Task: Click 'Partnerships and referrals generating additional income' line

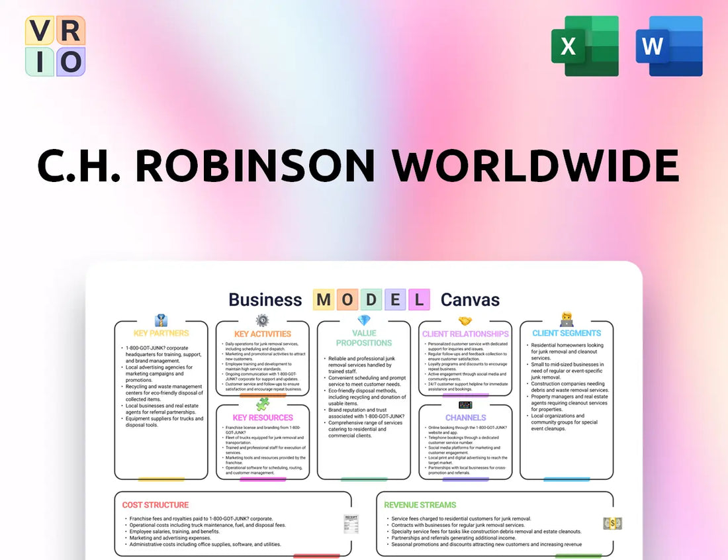Action: [453, 537]
